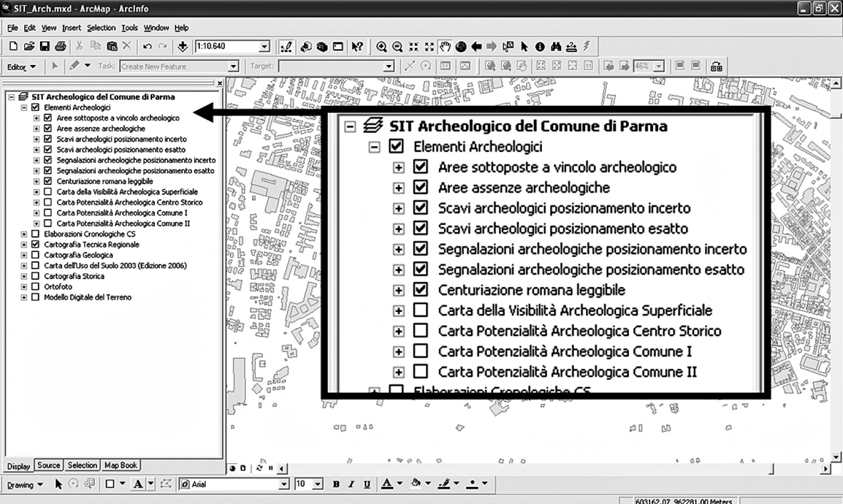Click the font color A swatch
This screenshot has height=504, width=843.
[387, 484]
